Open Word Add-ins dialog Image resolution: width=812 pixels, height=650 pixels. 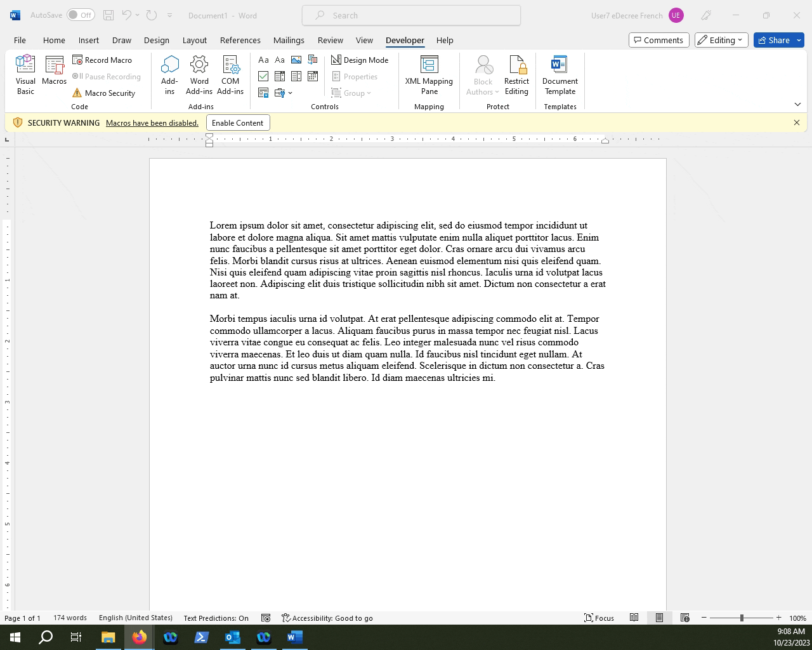click(199, 75)
